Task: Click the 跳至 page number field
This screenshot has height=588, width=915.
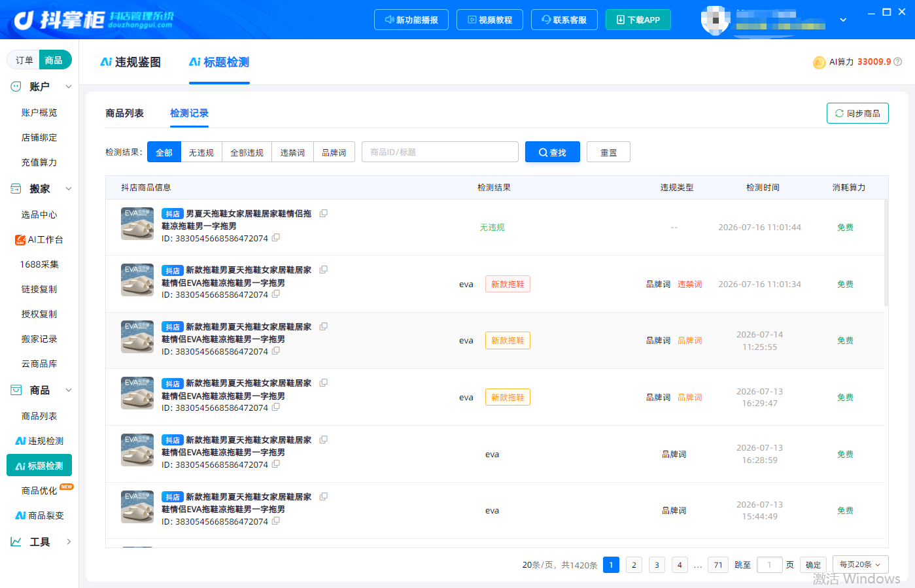Action: (769, 564)
